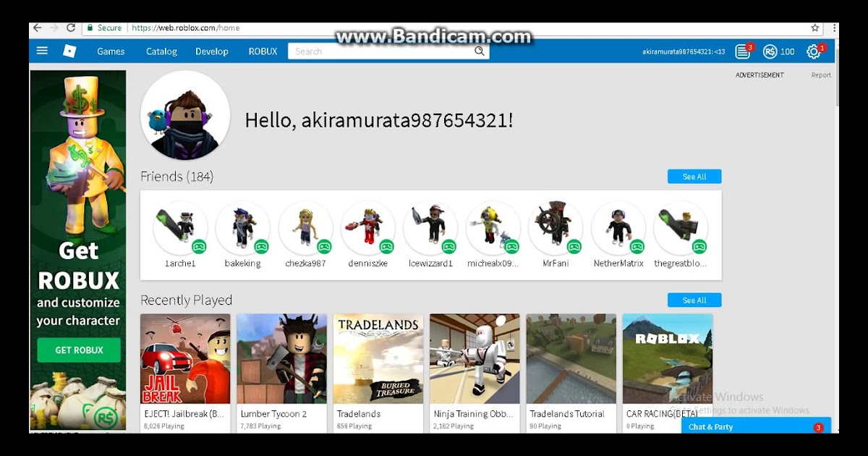The height and width of the screenshot is (456, 868).
Task: Open friend denniszke's avatar
Action: tap(367, 228)
